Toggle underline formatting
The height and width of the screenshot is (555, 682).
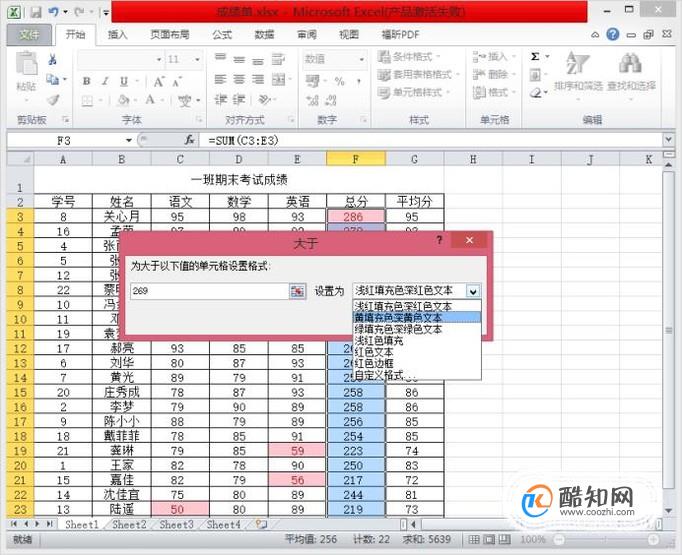124,81
